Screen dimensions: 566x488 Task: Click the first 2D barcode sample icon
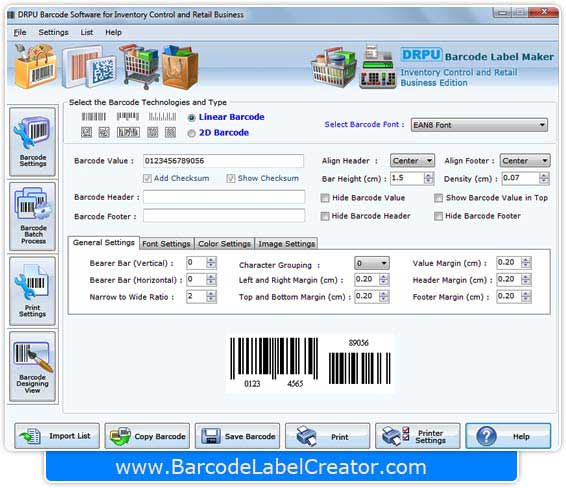click(x=86, y=132)
